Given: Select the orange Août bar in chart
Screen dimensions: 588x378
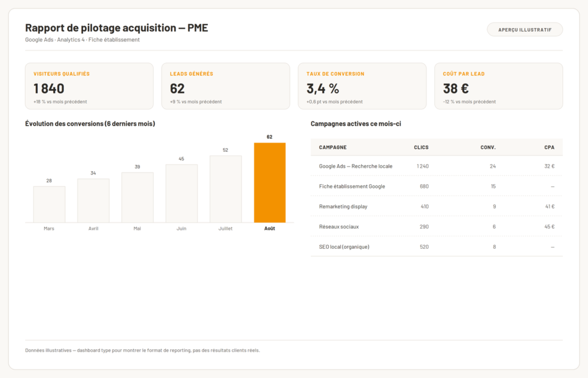Looking at the screenshot, I should coord(270,183).
